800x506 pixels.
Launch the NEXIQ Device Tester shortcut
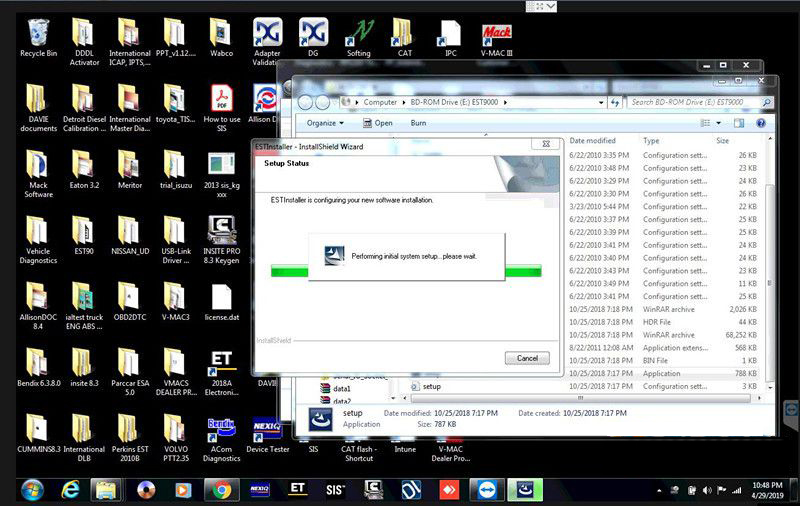(x=267, y=435)
